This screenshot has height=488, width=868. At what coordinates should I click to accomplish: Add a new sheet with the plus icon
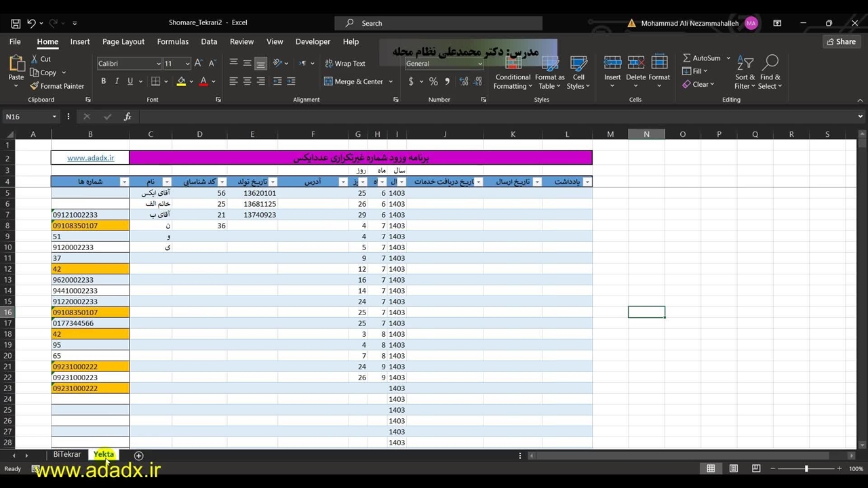coord(138,455)
